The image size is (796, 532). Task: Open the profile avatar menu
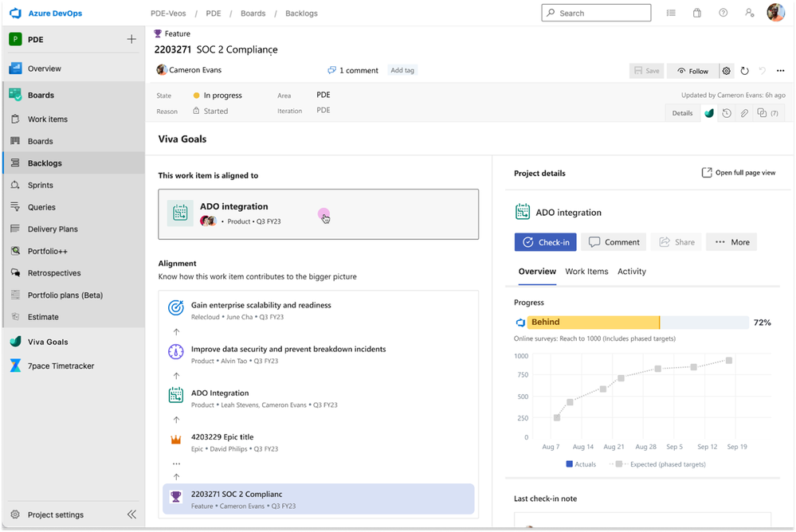(x=776, y=13)
